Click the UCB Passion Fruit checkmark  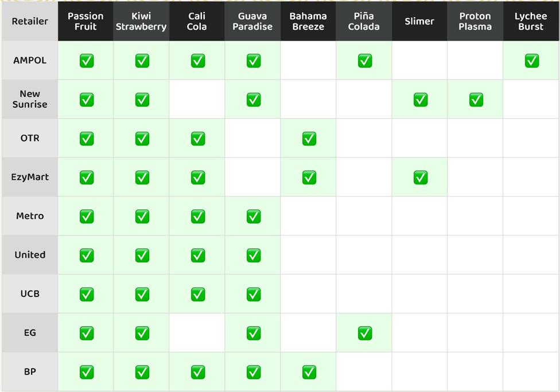click(87, 294)
